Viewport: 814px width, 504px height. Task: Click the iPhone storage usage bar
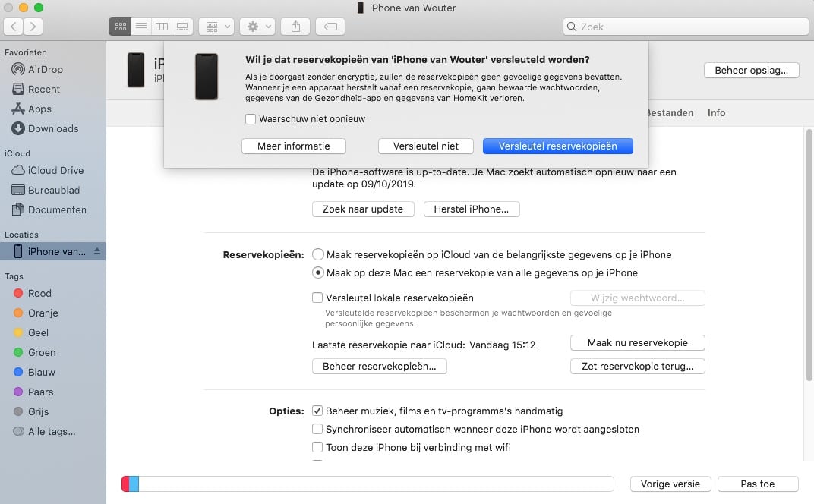pyautogui.click(x=368, y=484)
